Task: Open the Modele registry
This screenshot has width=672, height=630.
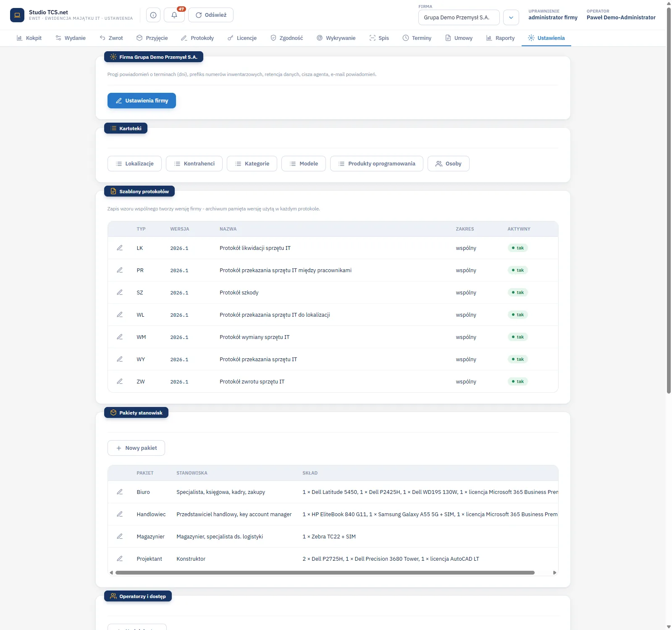Action: (x=304, y=164)
